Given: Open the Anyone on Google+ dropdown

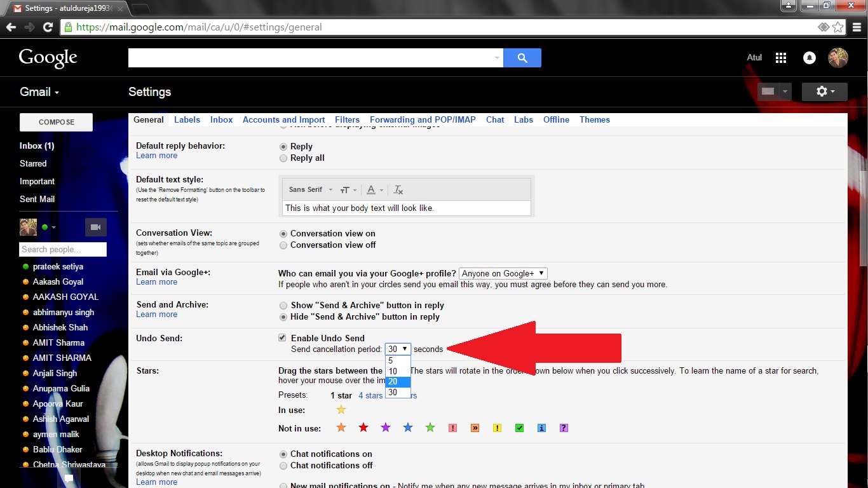Looking at the screenshot, I should coord(503,273).
